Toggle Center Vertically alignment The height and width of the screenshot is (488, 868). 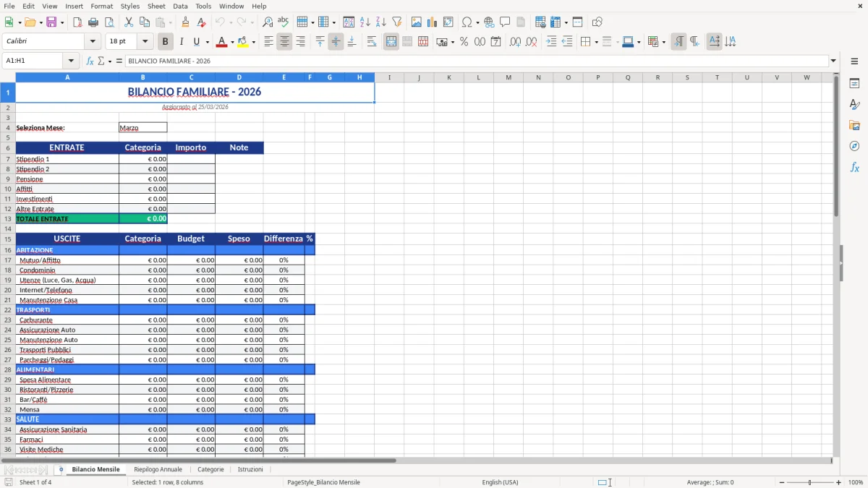(336, 42)
